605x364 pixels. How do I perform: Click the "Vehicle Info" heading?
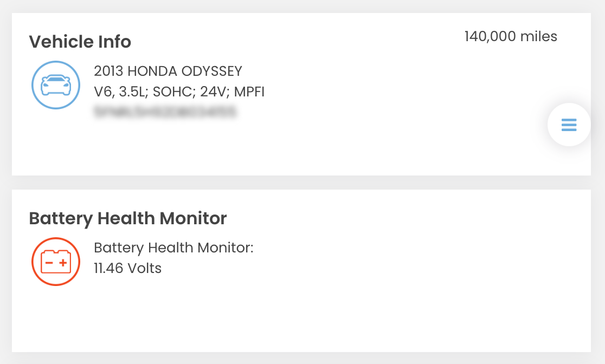[x=80, y=42]
